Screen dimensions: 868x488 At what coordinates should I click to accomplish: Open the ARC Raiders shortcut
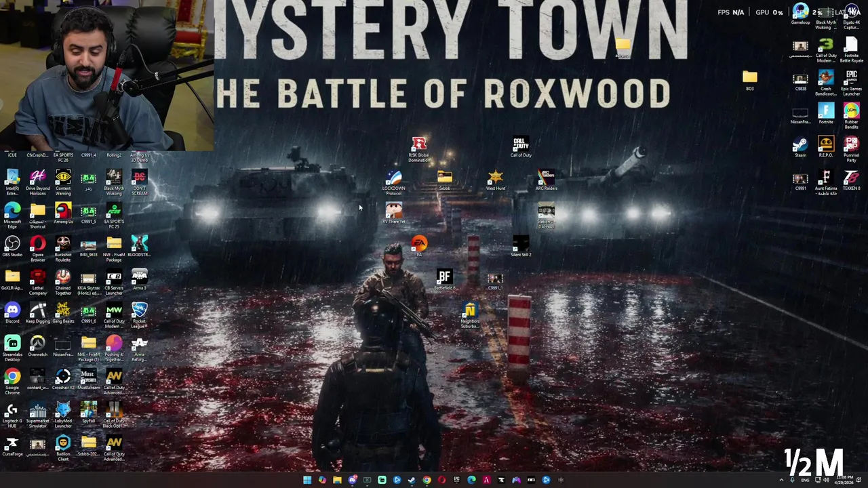click(x=546, y=180)
